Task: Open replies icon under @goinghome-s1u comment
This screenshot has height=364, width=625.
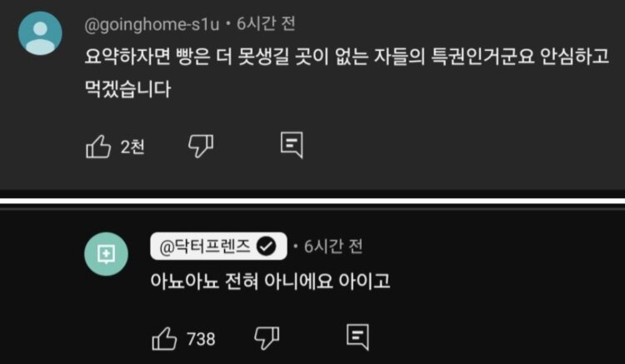Action: point(292,145)
